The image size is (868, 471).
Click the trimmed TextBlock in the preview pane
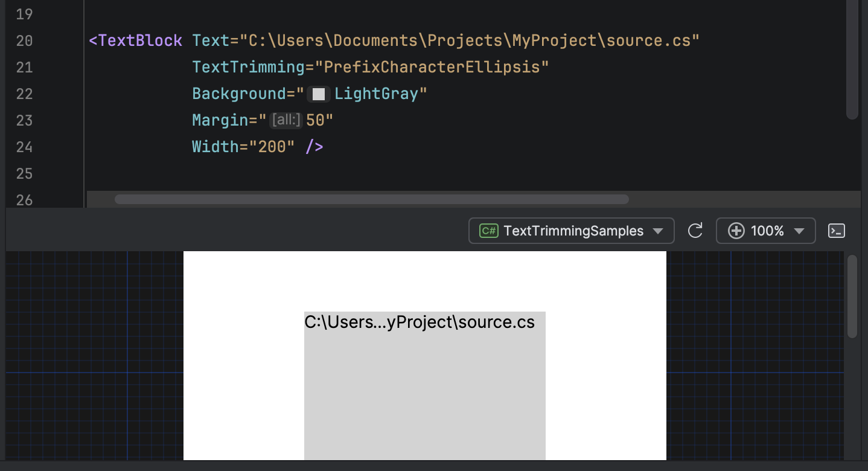[424, 385]
